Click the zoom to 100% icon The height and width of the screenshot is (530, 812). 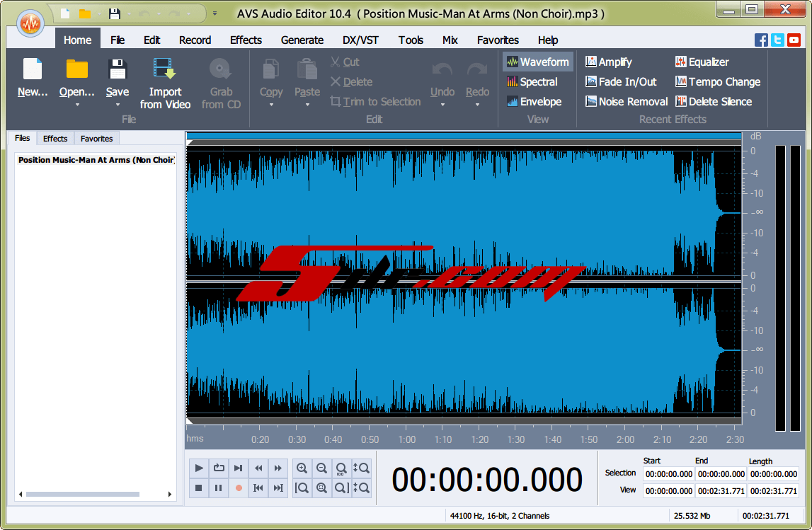pyautogui.click(x=341, y=468)
